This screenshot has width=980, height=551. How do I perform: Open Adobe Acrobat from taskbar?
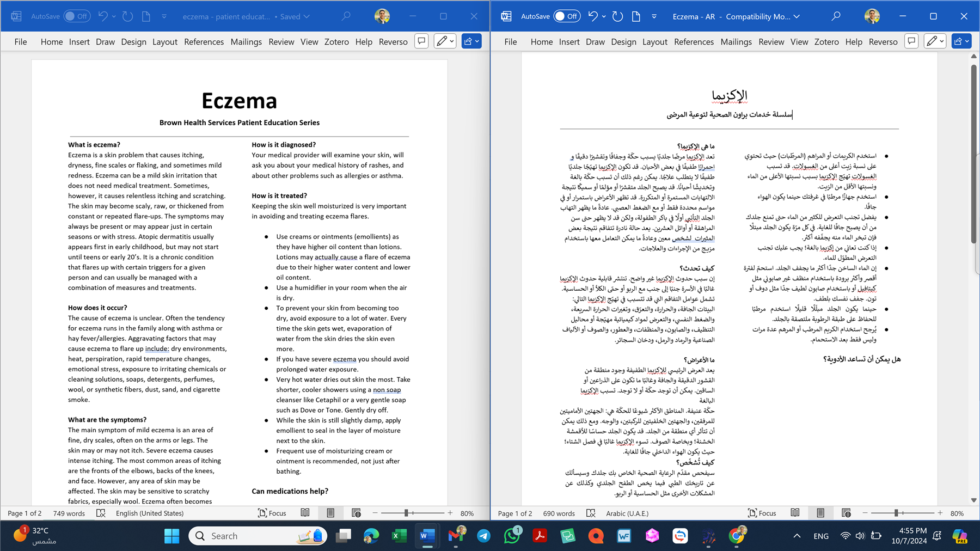click(x=540, y=536)
